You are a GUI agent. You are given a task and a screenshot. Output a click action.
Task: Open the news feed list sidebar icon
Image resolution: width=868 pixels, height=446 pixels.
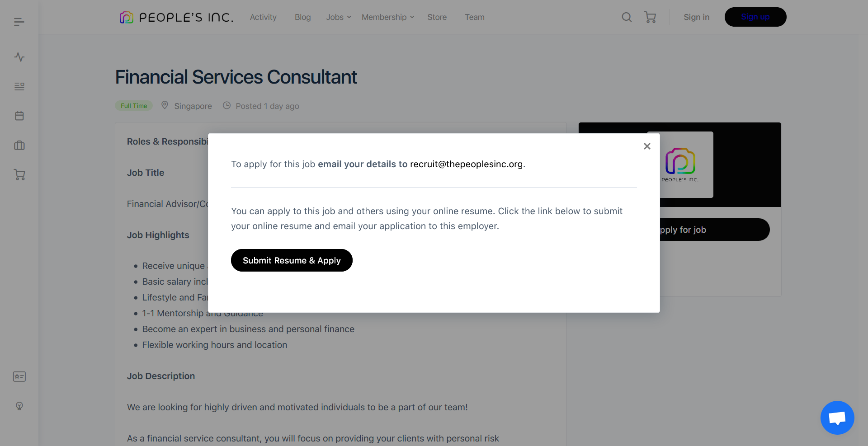19,86
